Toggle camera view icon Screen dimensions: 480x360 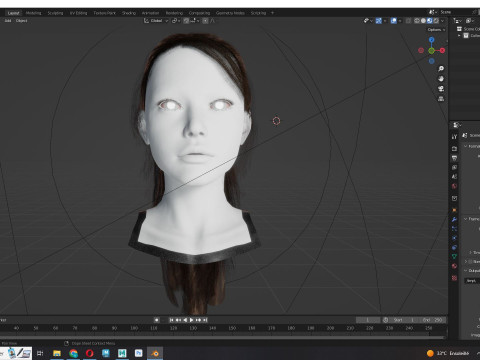click(x=441, y=89)
